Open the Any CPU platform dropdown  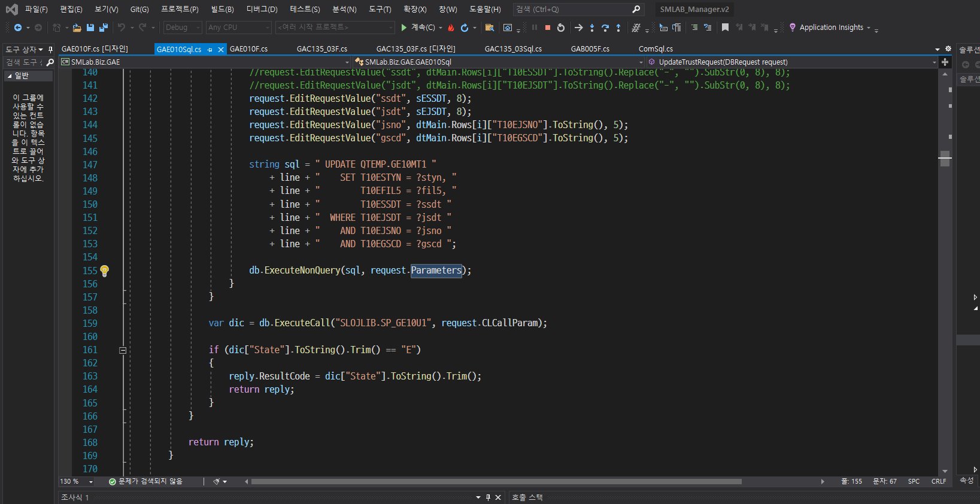tap(239, 28)
